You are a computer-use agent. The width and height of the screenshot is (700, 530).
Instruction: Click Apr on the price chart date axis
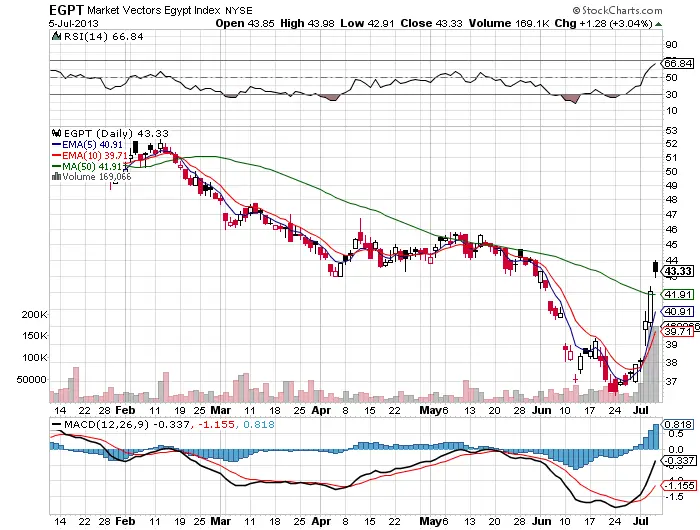(321, 410)
